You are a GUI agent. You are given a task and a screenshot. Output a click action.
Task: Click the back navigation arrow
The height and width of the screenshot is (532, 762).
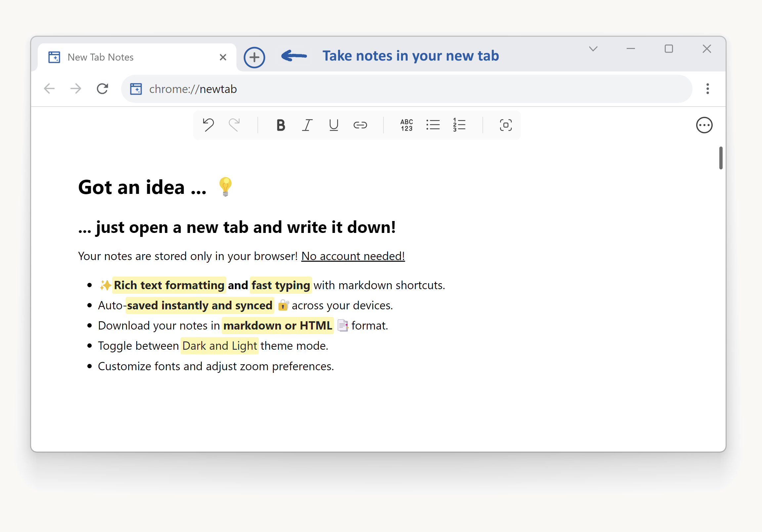coord(49,89)
